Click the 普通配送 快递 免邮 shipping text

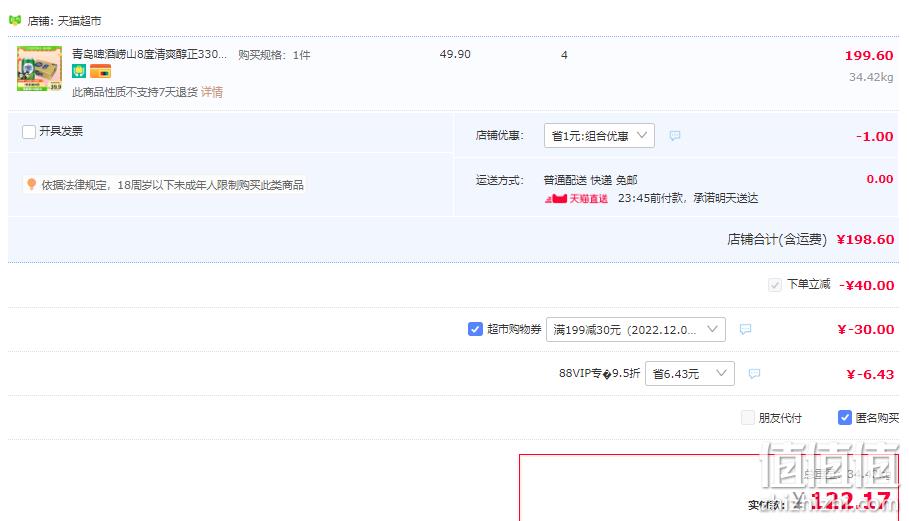[x=590, y=180]
